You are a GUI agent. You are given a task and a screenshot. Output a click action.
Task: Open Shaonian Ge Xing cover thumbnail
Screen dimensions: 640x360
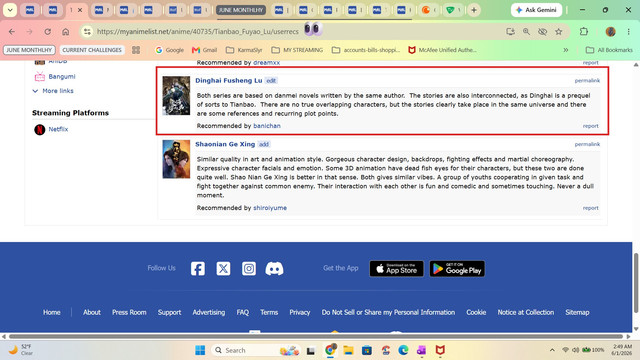pyautogui.click(x=176, y=159)
